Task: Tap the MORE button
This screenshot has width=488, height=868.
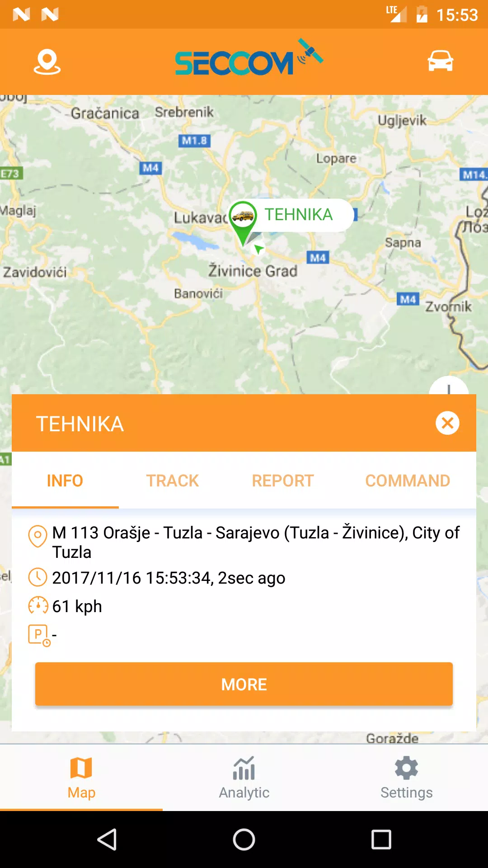Action: click(244, 684)
